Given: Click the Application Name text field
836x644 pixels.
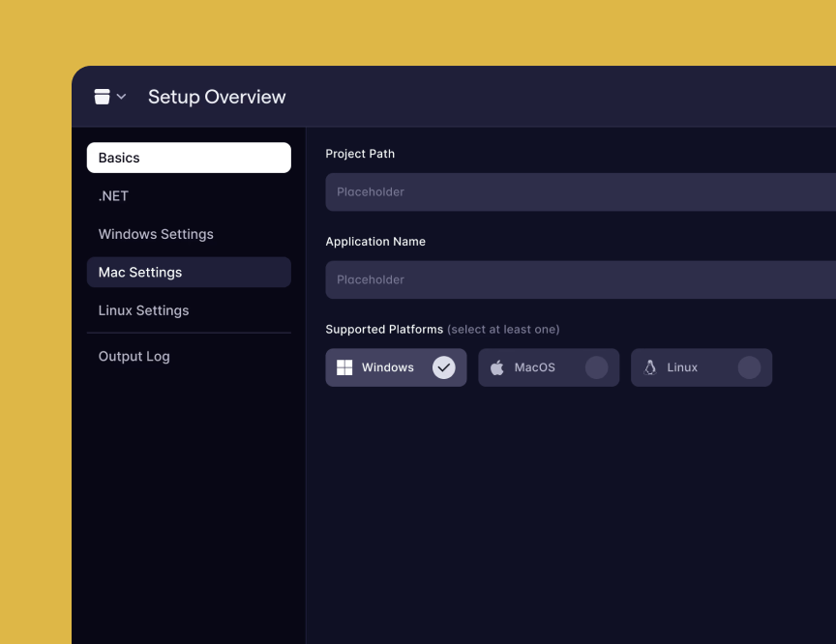Looking at the screenshot, I should click(581, 279).
